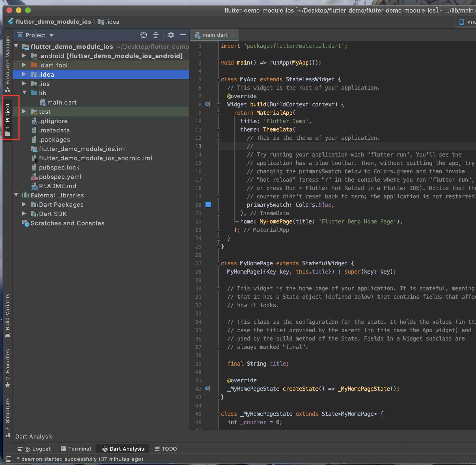The height and width of the screenshot is (465, 476).
Task: Hide the Project panel with minus icon
Action: tap(183, 35)
